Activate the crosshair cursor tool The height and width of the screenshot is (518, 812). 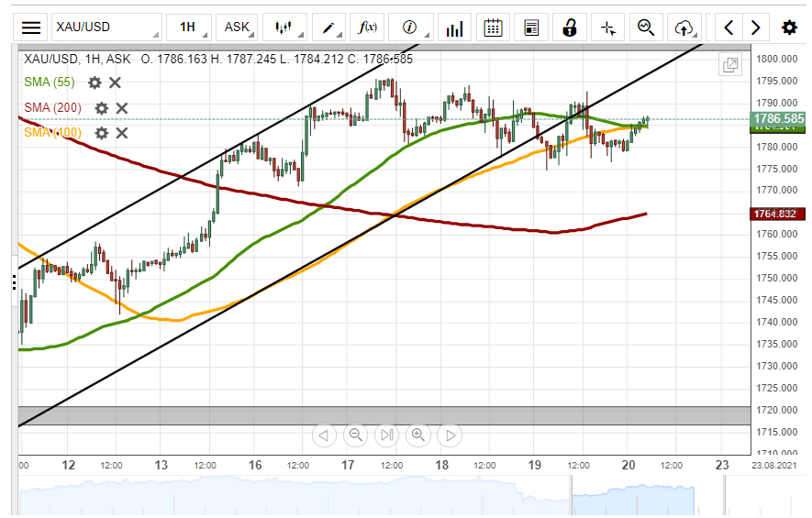(x=607, y=28)
